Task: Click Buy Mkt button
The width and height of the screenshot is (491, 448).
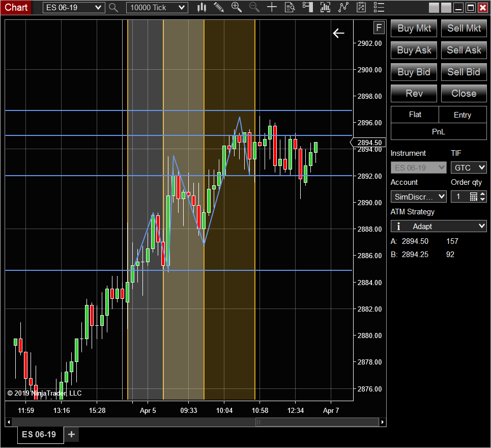Action: [414, 28]
